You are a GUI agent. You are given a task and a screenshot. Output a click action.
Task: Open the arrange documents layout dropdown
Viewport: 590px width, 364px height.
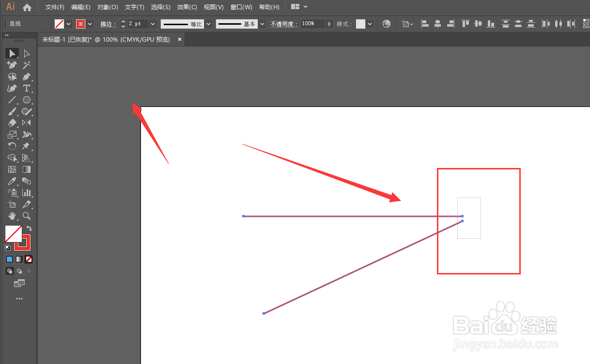pos(299,7)
